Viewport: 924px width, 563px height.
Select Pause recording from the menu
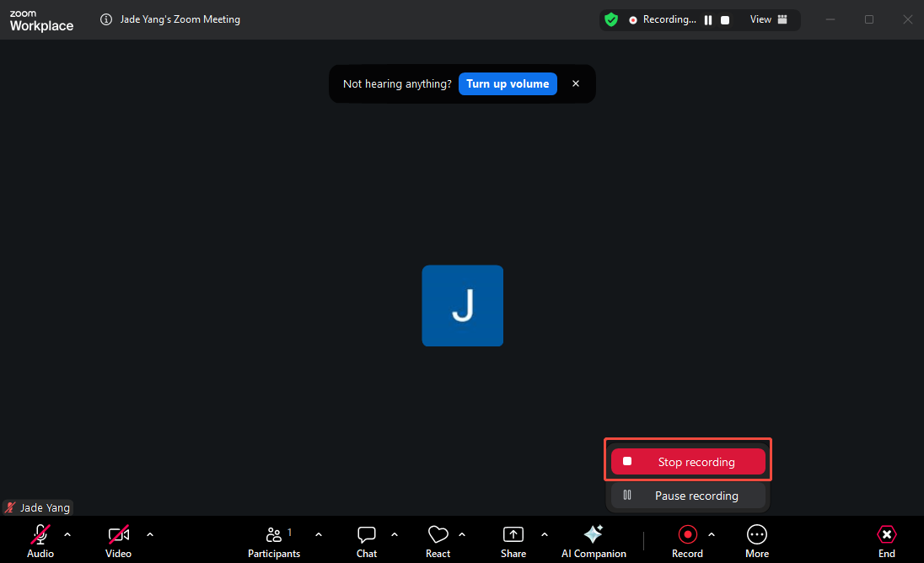[687, 496]
